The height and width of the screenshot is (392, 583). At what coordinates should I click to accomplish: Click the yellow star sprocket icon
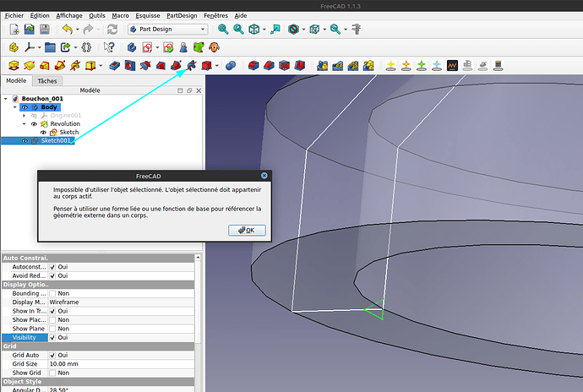[390, 66]
